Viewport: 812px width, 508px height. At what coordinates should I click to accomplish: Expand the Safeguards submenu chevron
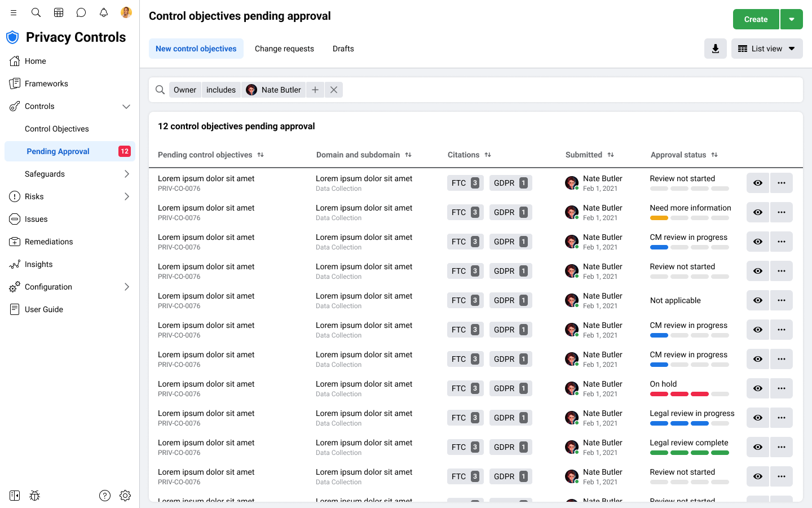click(127, 174)
